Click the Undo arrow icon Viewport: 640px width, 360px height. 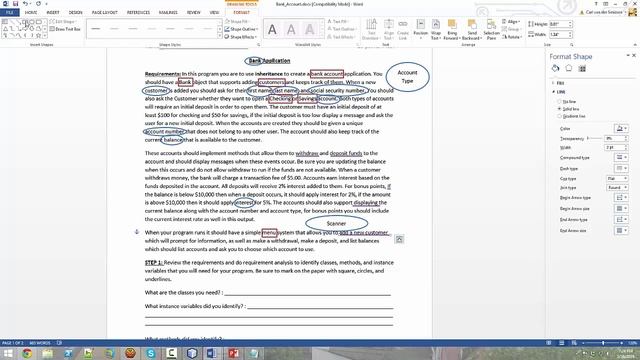[x=25, y=4]
